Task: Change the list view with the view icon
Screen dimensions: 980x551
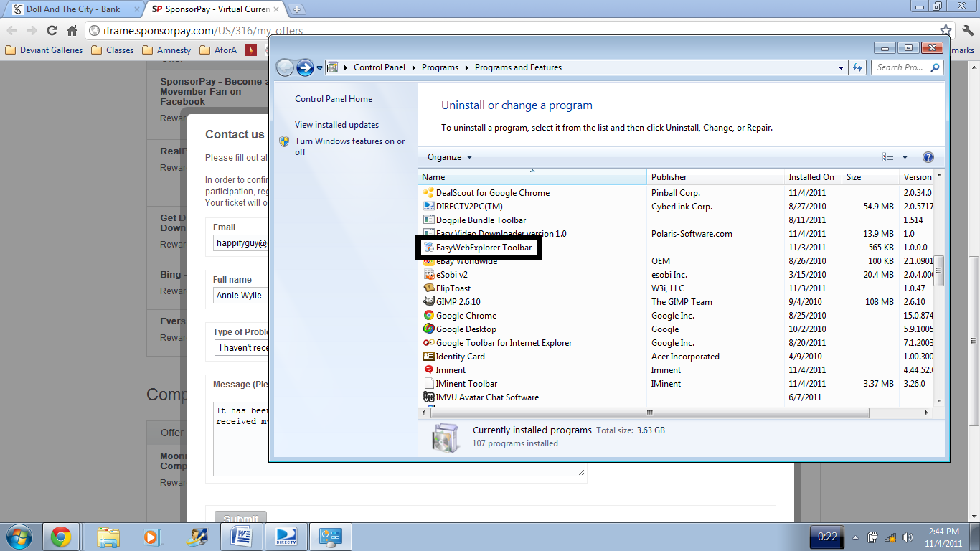Action: [x=888, y=157]
